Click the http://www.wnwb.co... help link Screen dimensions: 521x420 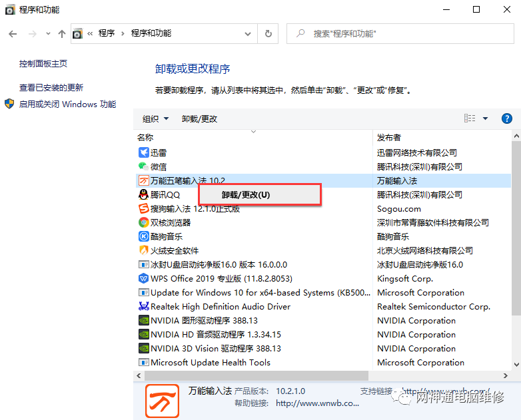[317, 403]
